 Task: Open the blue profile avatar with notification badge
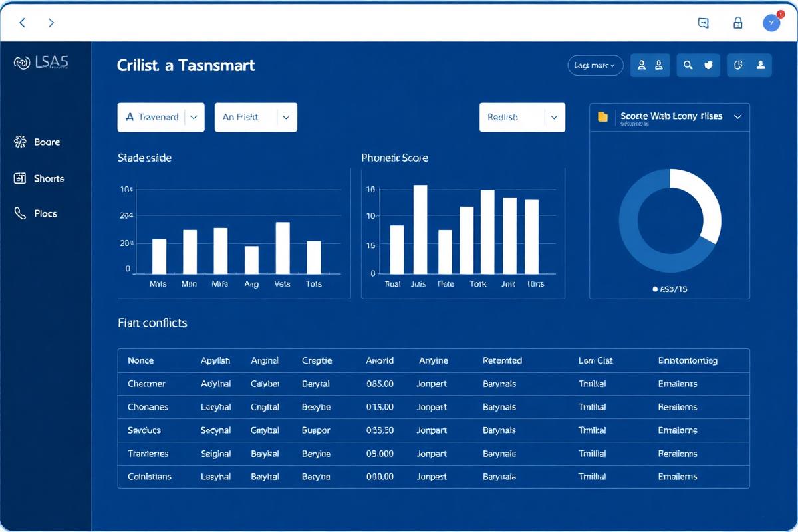pos(772,22)
